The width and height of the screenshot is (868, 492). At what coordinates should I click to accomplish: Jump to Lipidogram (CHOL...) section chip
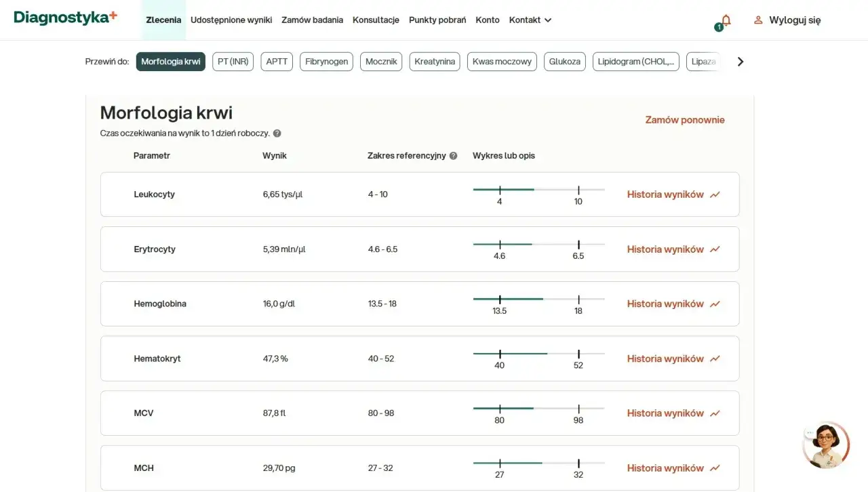pyautogui.click(x=635, y=62)
